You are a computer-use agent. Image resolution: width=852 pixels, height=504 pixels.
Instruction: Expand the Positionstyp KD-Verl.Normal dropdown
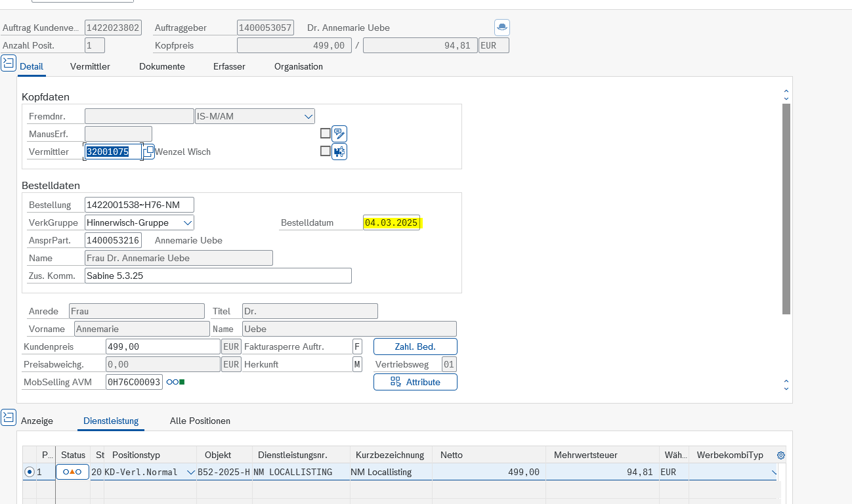[x=191, y=472]
